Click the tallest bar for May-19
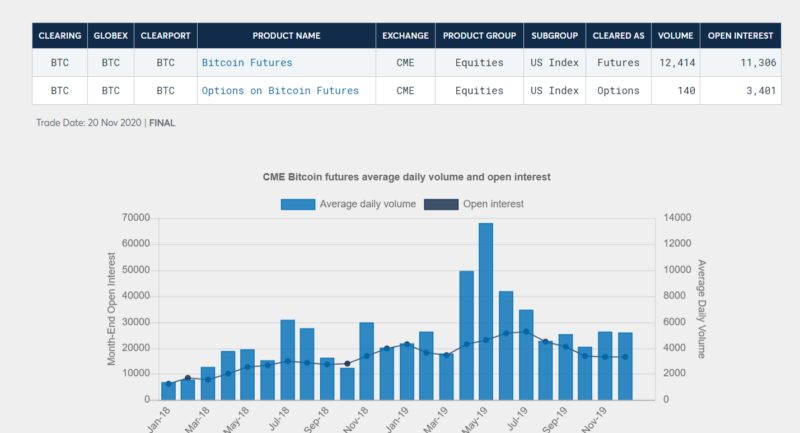800x433 pixels. tap(486, 311)
